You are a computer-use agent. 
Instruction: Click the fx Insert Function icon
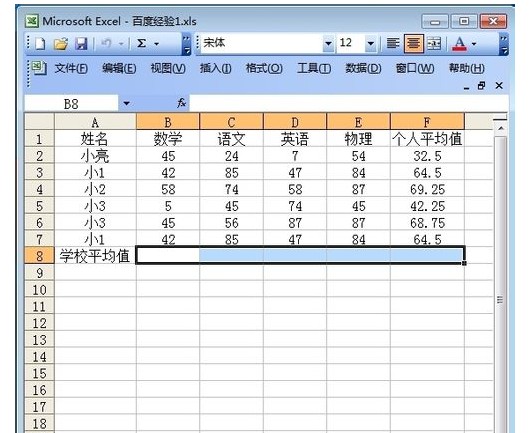pyautogui.click(x=182, y=103)
